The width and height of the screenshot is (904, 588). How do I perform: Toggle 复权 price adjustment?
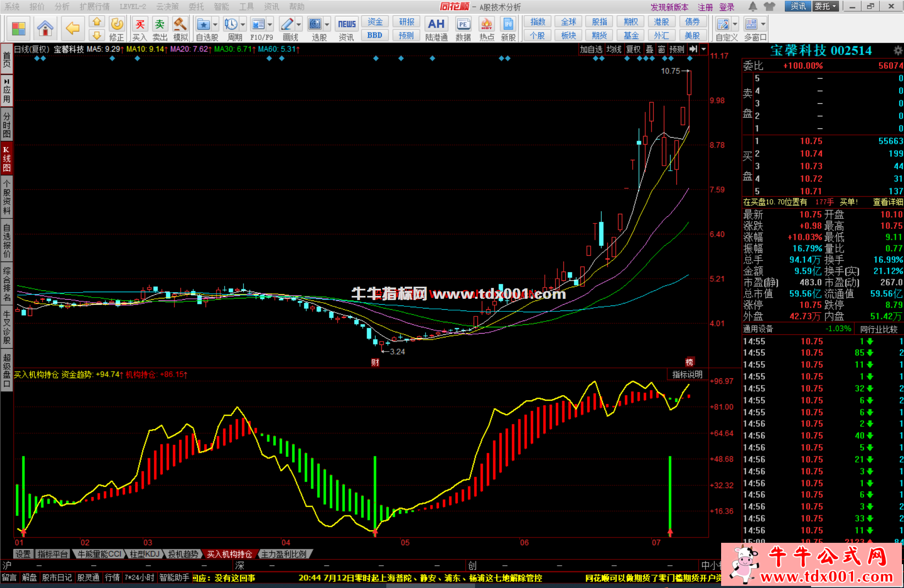633,49
